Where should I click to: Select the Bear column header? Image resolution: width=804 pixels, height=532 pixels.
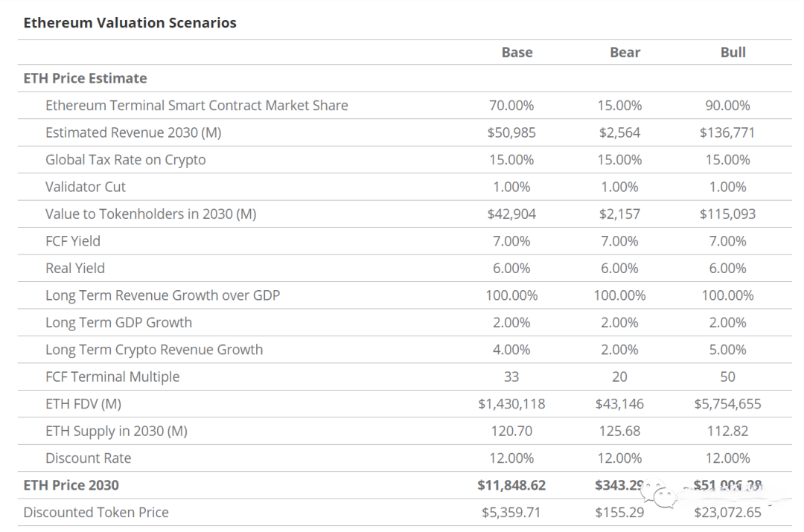pos(625,53)
